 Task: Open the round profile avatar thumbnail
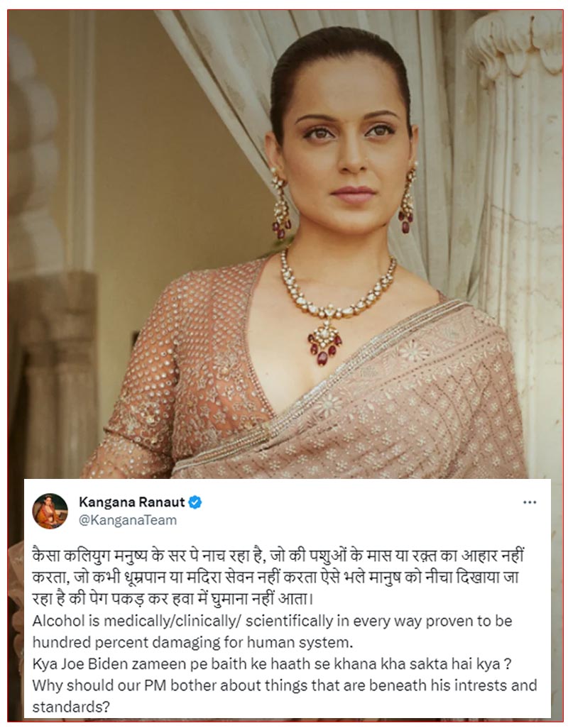click(50, 511)
